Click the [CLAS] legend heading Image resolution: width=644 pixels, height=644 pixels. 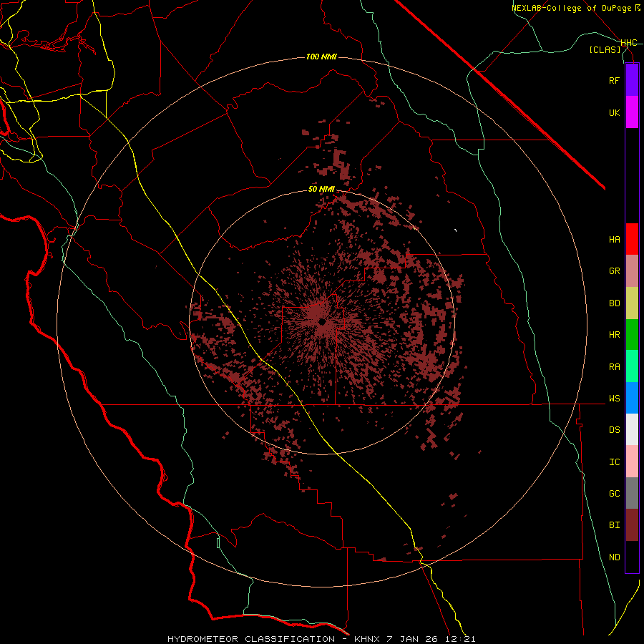(x=605, y=50)
